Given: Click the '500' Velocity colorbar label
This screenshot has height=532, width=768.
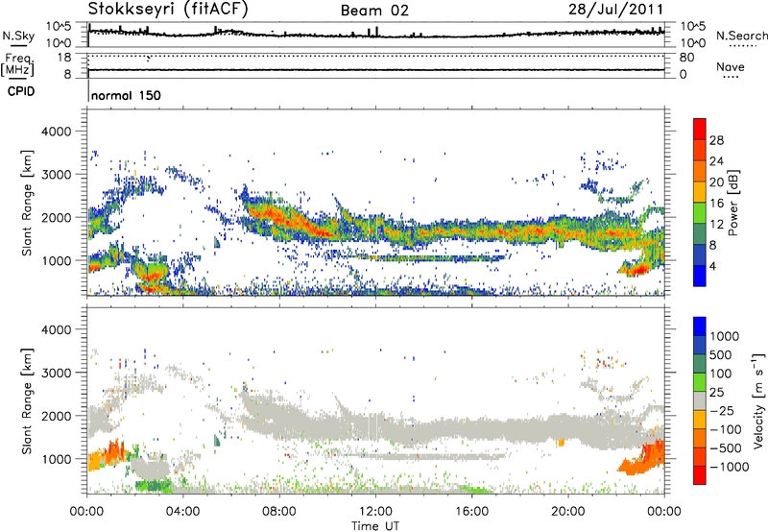Looking at the screenshot, I should point(721,355).
